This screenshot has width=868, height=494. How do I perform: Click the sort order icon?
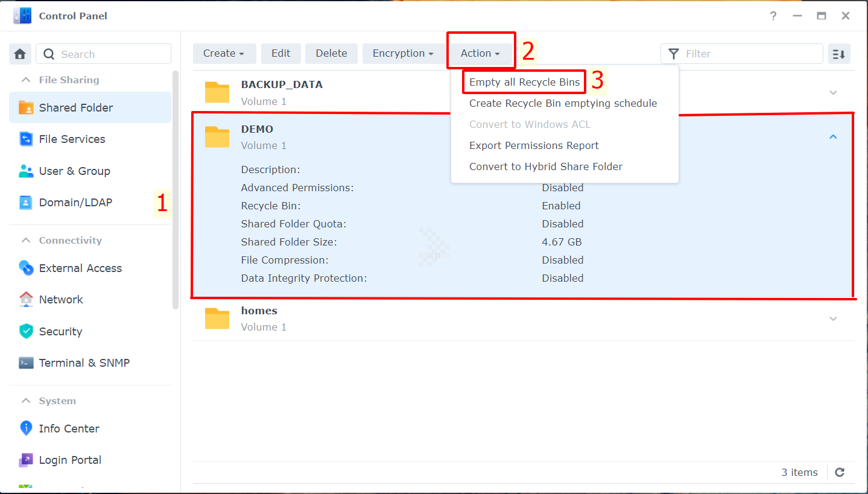838,54
